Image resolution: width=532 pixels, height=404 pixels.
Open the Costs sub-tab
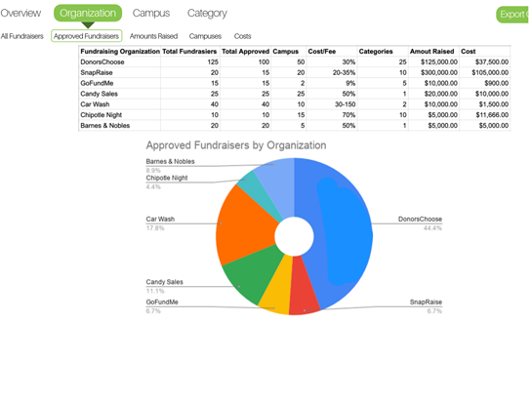(242, 36)
